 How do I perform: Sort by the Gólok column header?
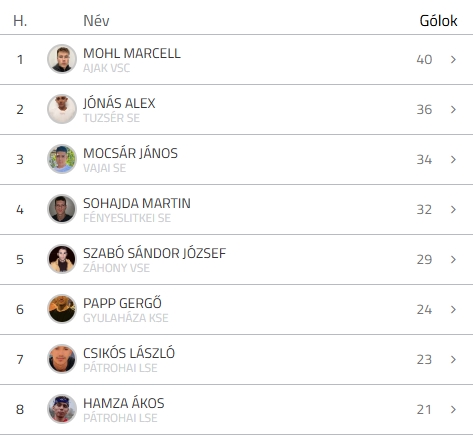pos(438,21)
